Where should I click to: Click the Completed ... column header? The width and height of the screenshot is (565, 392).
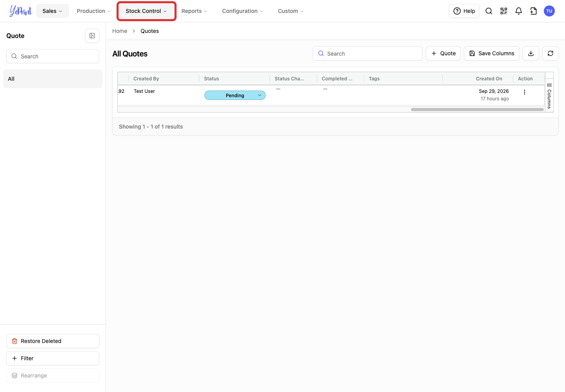click(x=337, y=79)
